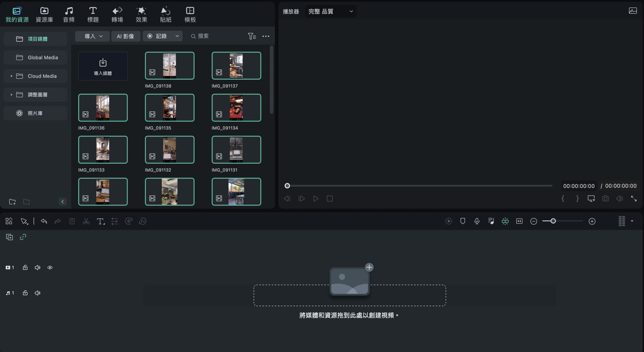644x352 pixels.
Task: Click the AI 影像 button
Action: pos(126,36)
